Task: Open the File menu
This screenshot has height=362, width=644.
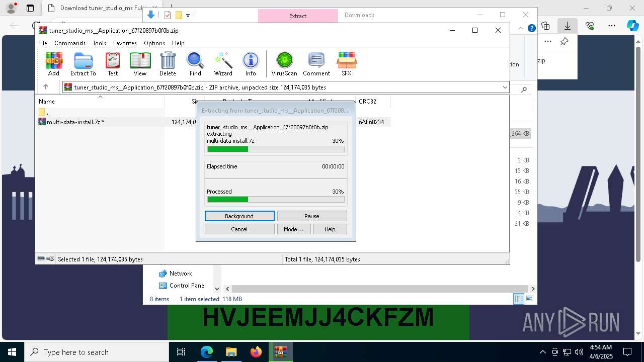Action: [43, 43]
